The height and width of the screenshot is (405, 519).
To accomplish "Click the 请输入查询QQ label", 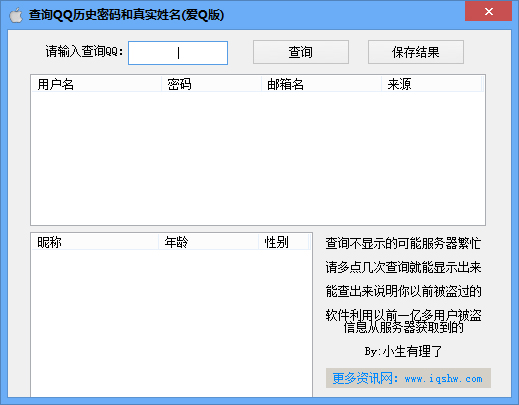I will pyautogui.click(x=84, y=52).
